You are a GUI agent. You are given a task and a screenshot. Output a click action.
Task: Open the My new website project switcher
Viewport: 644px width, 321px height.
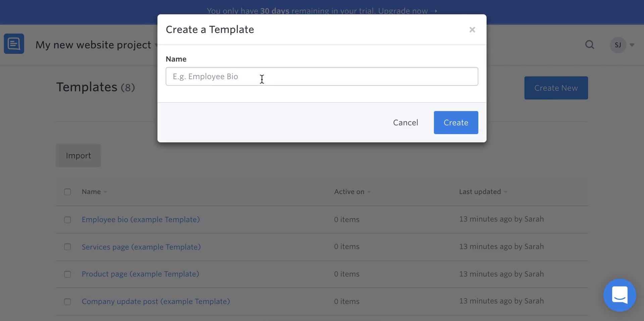tap(97, 45)
